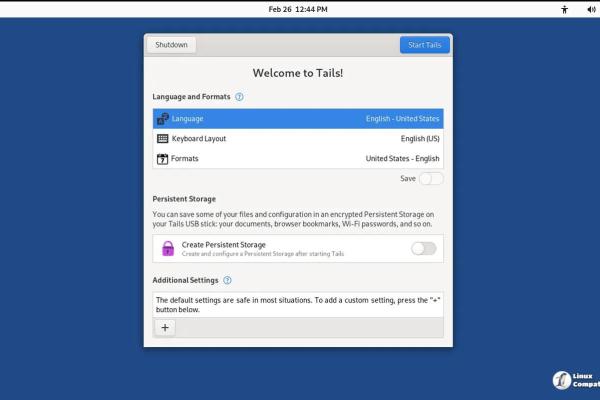The image size is (600, 400).
Task: Click the Language row icon
Action: (163, 119)
